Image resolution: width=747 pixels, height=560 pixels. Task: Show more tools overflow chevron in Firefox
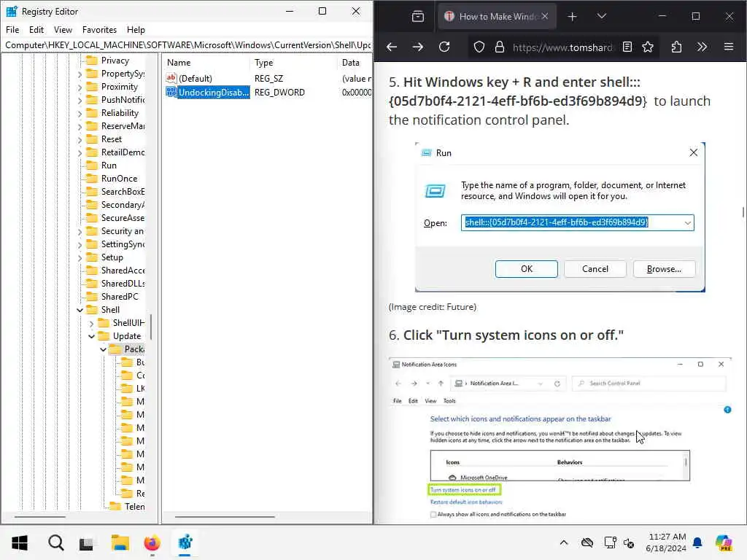702,47
